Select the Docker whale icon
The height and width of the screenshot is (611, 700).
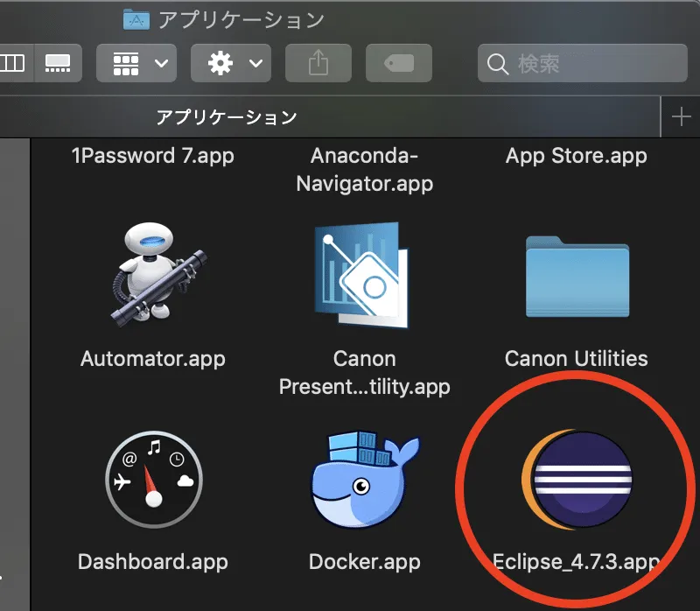(x=365, y=479)
